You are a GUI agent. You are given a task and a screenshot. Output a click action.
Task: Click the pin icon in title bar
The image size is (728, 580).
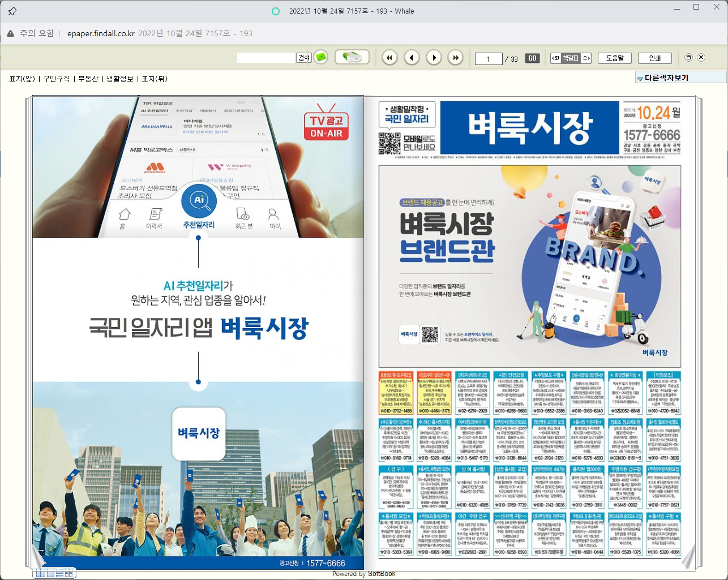(x=12, y=11)
